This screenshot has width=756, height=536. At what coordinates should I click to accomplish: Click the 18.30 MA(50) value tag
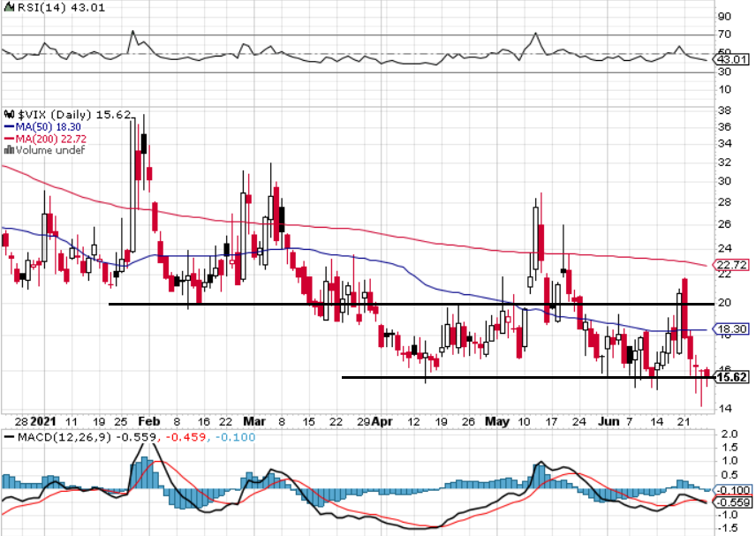[732, 328]
